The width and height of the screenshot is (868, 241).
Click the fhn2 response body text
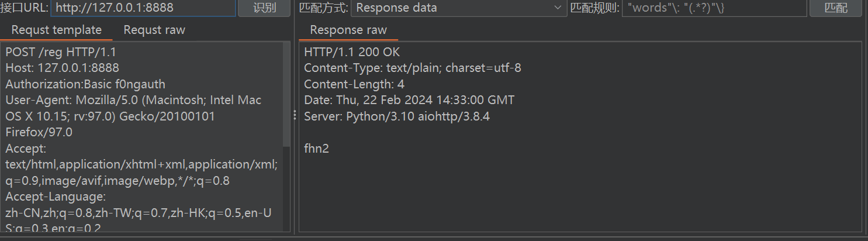click(x=317, y=149)
